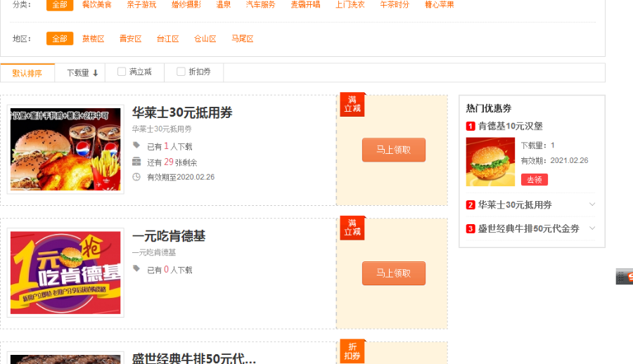This screenshot has height=364, width=633.
Task: Filter by 马尾区 region
Action: [242, 39]
